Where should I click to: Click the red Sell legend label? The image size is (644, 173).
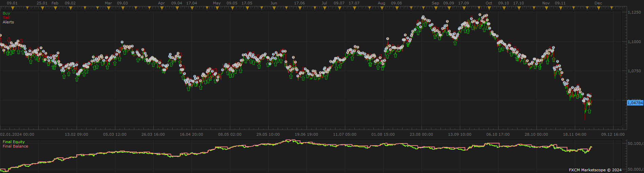[x=6, y=18]
